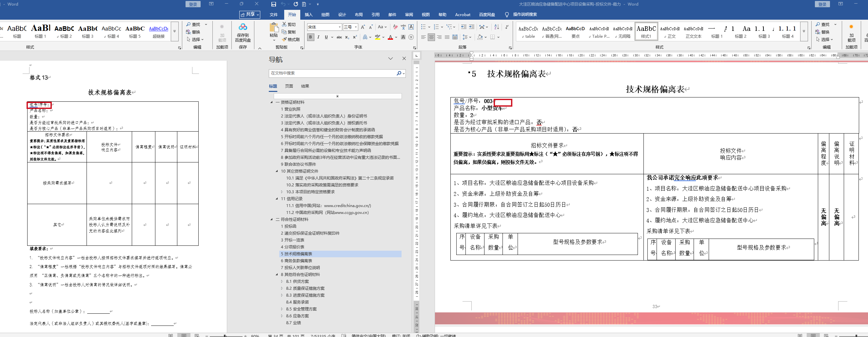This screenshot has height=337, width=868.
Task: Open the 插入 (Insert) ribbon tab
Action: click(x=308, y=14)
